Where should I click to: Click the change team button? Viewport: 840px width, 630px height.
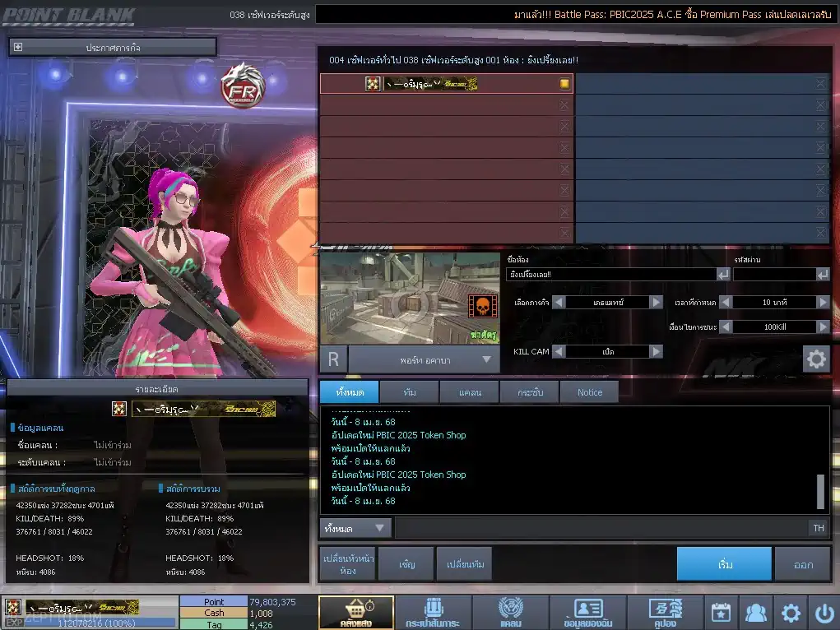point(465,564)
